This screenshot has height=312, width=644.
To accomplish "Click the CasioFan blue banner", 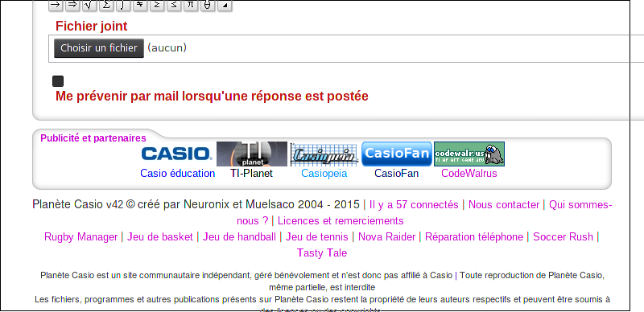I will [x=397, y=154].
